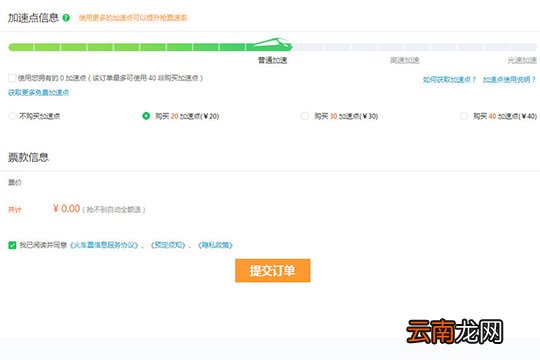Choose the 购买 40 加速点 radio option
This screenshot has width=540, height=360.
tap(464, 116)
